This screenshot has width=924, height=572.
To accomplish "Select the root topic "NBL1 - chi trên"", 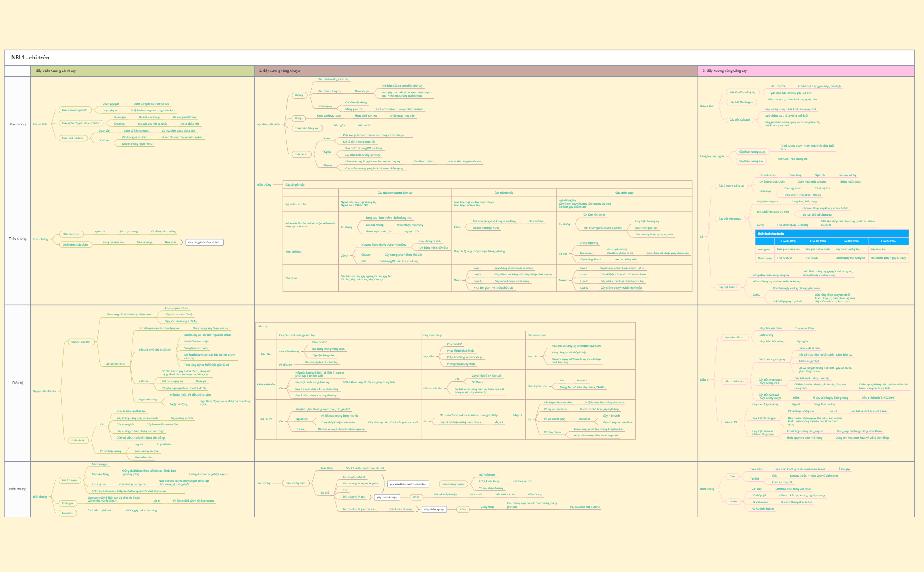I will pos(31,58).
